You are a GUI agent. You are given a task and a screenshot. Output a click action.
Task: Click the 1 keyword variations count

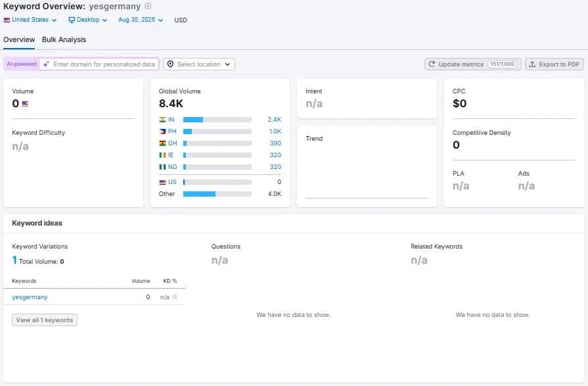(x=14, y=260)
